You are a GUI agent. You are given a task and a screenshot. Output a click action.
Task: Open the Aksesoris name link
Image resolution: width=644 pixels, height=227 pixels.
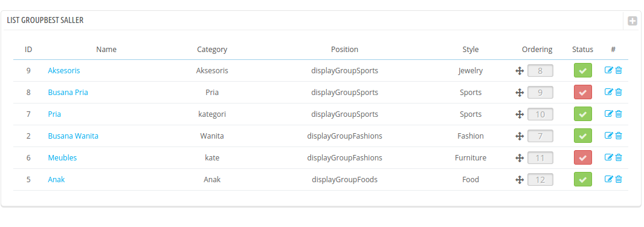pos(64,71)
